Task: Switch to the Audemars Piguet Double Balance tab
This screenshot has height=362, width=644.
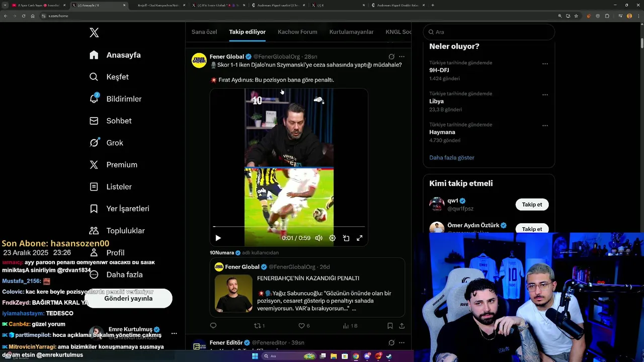Action: tap(398, 5)
